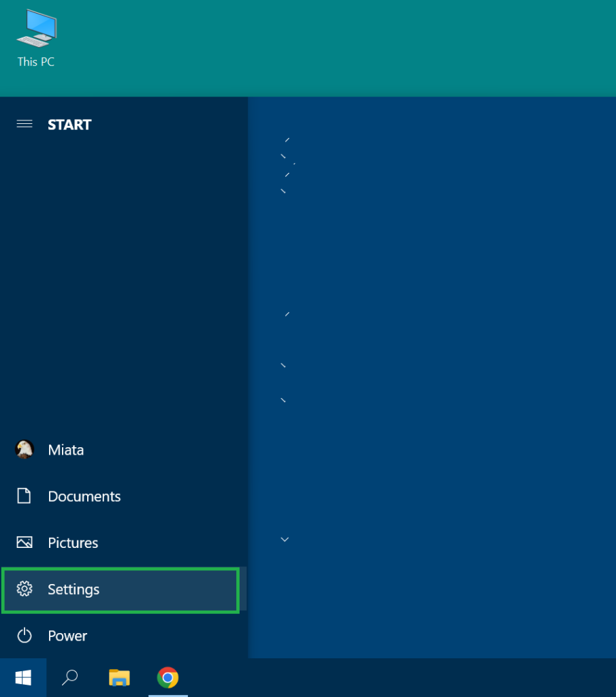Screen dimensions: 616x697
Task: Open Settings from the highlighted entry
Action: [x=74, y=589]
